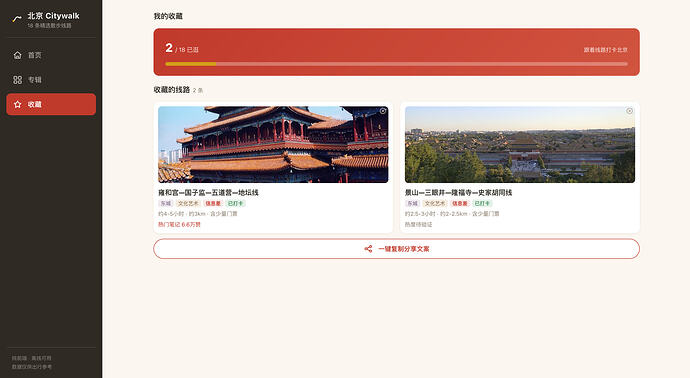Click the 收藏 star icon in sidebar

18,104
